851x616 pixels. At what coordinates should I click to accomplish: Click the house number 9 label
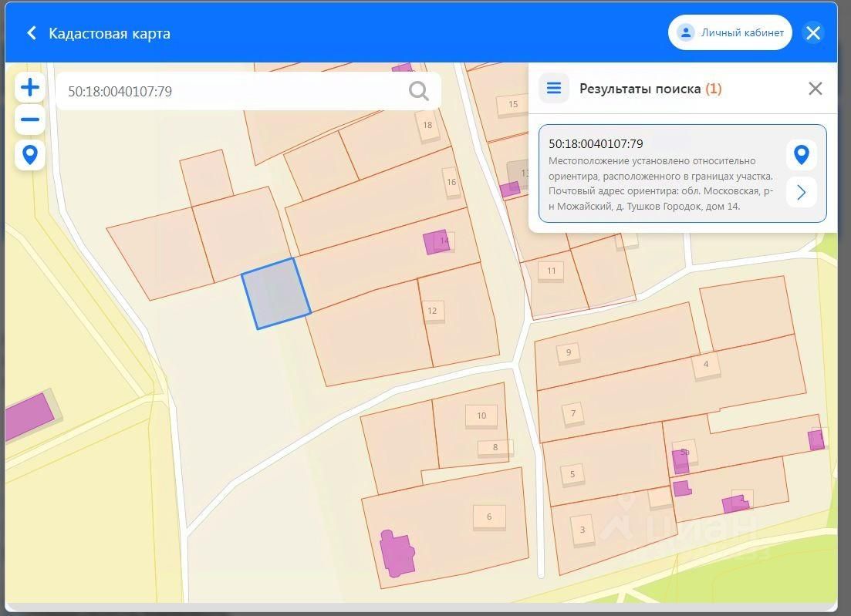click(x=569, y=352)
